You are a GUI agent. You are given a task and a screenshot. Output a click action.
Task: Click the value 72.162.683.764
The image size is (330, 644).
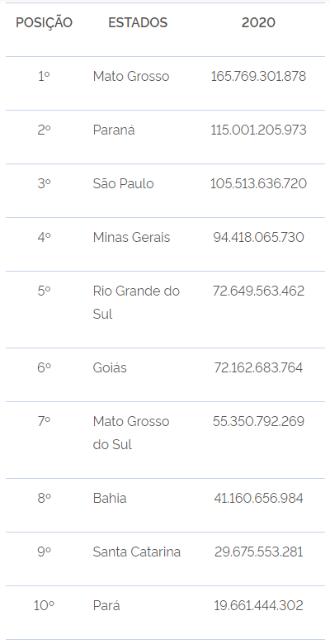click(258, 367)
